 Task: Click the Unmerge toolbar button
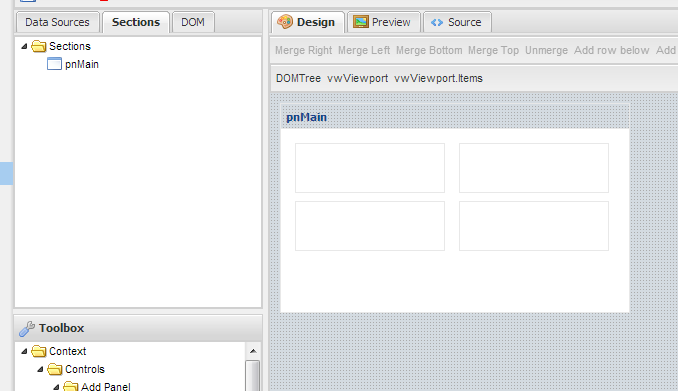[x=546, y=50]
